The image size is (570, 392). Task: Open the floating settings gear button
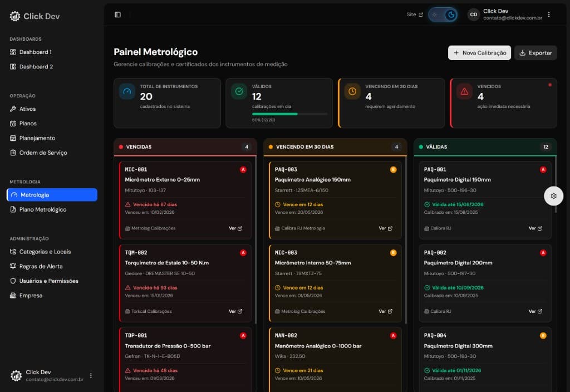point(553,196)
